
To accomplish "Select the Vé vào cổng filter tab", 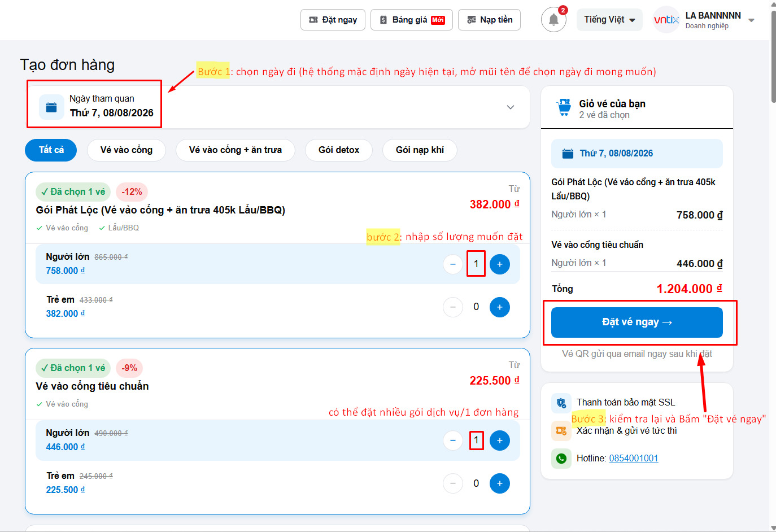I will click(x=127, y=150).
